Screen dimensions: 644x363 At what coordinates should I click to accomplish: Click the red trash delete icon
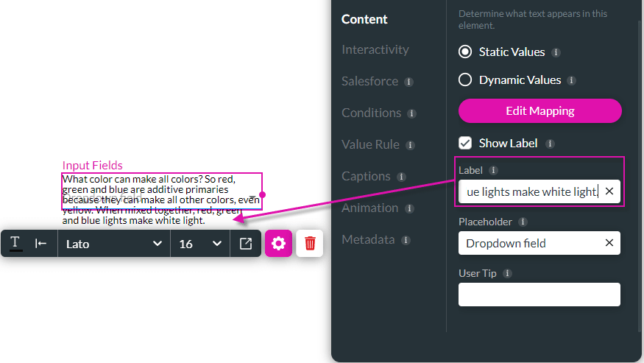tap(310, 243)
